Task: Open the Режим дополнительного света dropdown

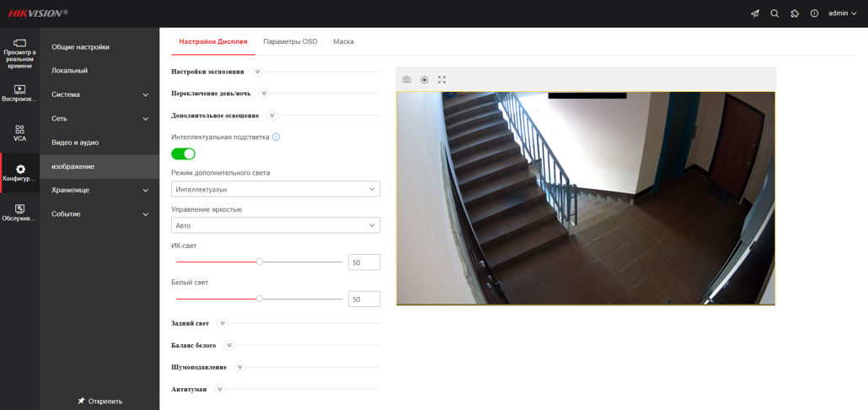Action: coord(276,189)
